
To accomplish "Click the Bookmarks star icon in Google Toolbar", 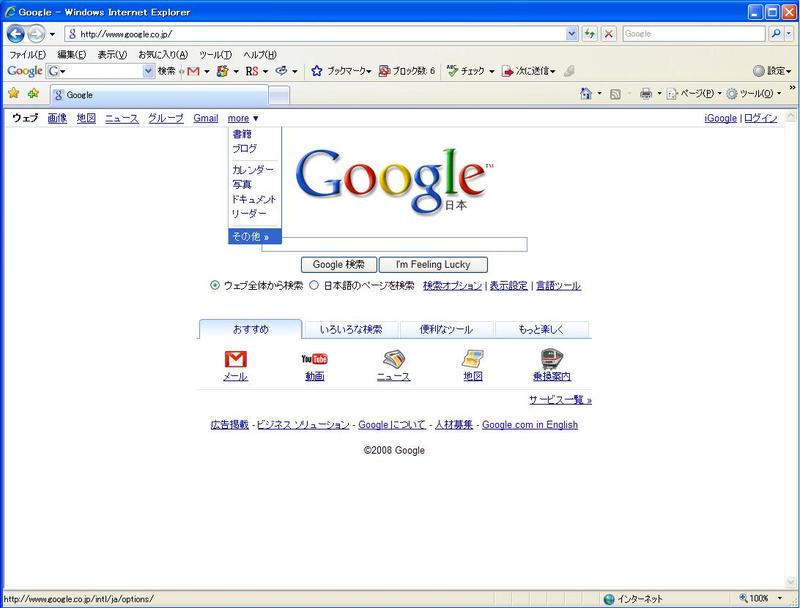I will click(317, 71).
